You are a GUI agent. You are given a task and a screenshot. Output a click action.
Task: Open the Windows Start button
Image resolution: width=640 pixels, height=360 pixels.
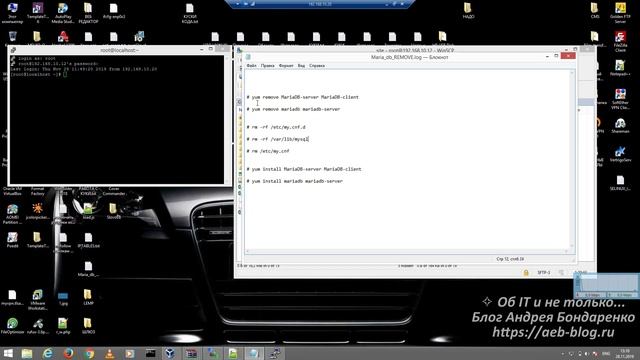point(8,353)
